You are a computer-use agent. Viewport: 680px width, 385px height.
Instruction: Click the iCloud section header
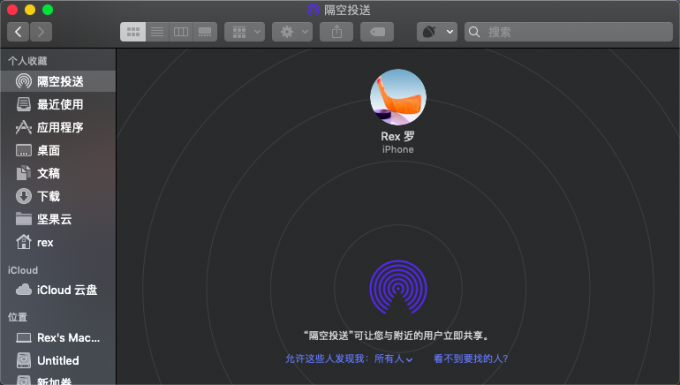(x=23, y=270)
